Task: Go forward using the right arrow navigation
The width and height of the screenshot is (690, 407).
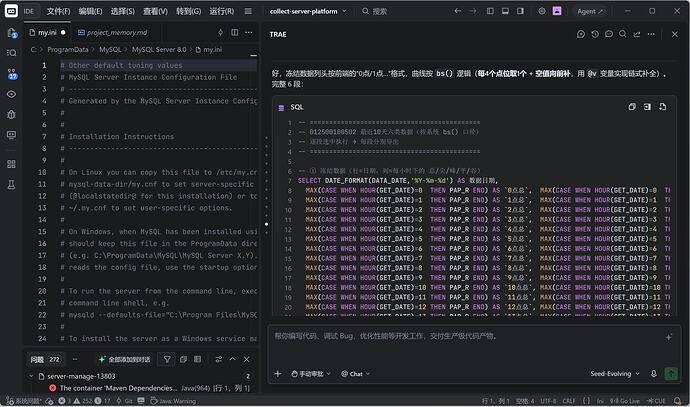Action: tap(473, 11)
